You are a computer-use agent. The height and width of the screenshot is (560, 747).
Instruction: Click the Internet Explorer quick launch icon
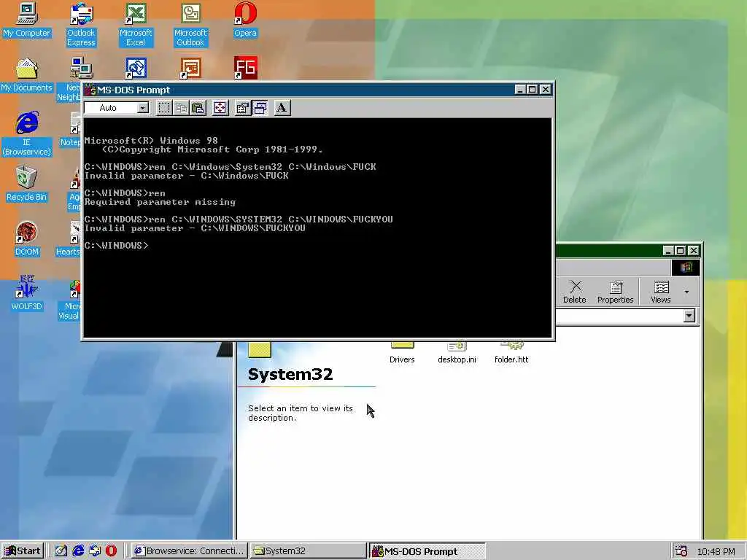click(78, 551)
